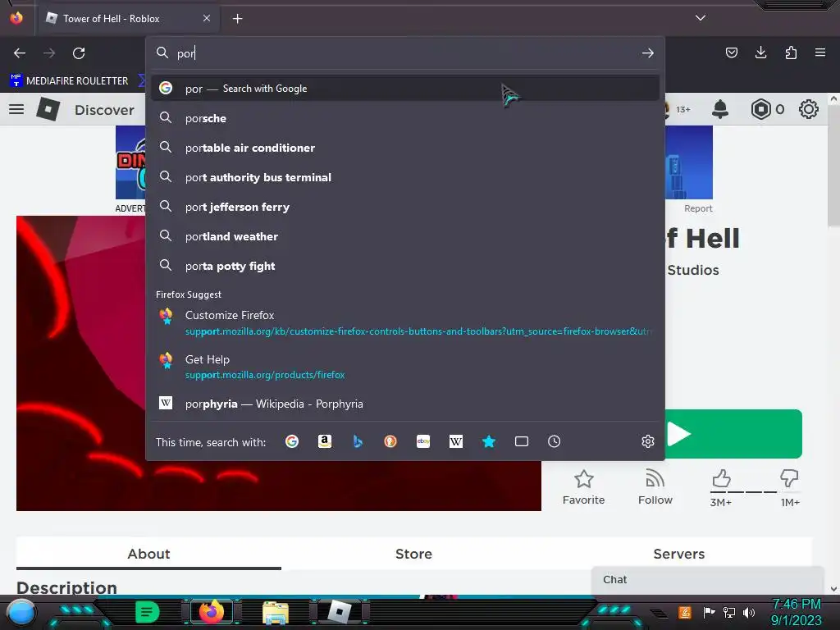
Task: Open MEDIAFIRE ROULETTER bookmark
Action: tap(69, 81)
